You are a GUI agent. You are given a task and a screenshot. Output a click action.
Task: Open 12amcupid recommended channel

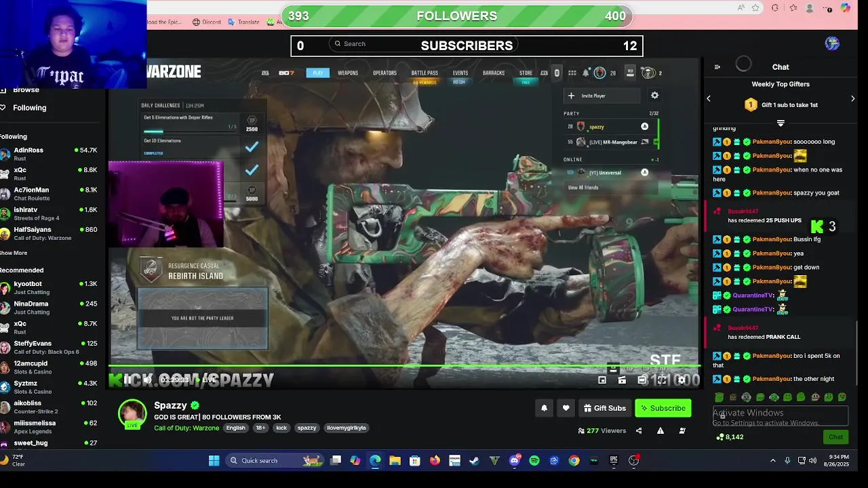point(49,367)
